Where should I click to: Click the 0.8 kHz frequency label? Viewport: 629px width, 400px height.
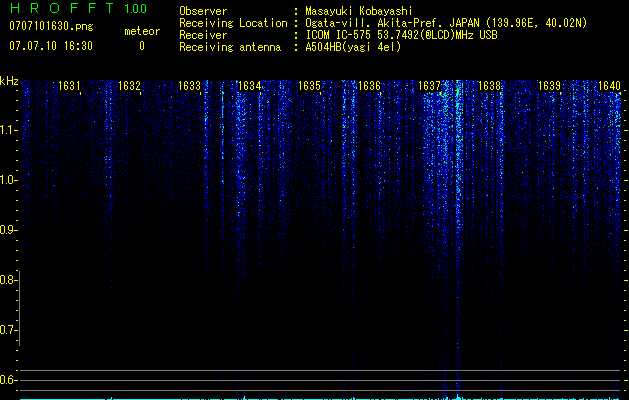[x=7, y=280]
